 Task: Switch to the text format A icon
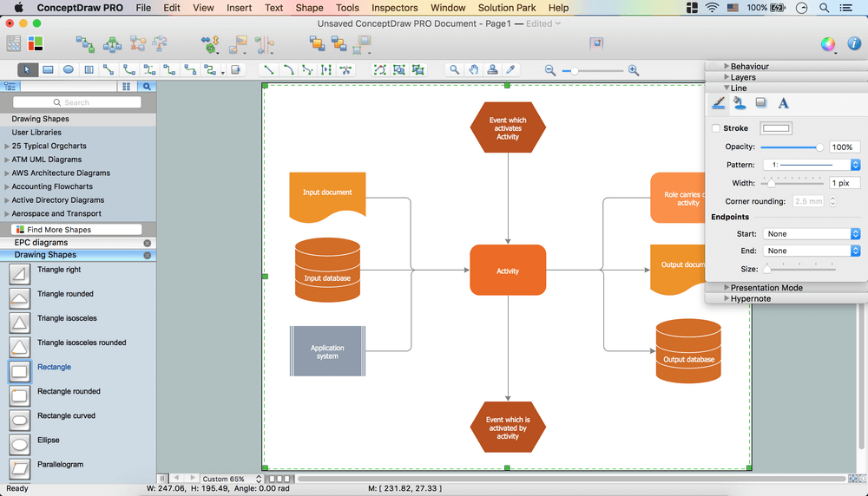click(783, 103)
